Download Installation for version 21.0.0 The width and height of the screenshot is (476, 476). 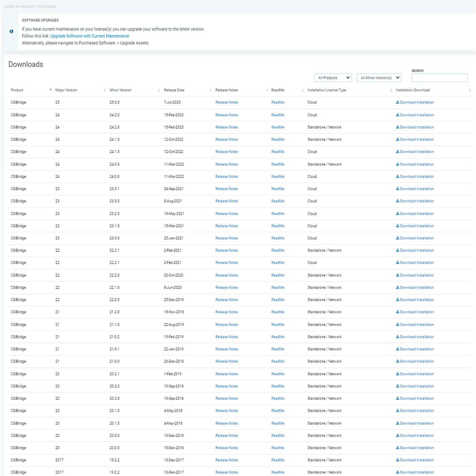pos(415,361)
